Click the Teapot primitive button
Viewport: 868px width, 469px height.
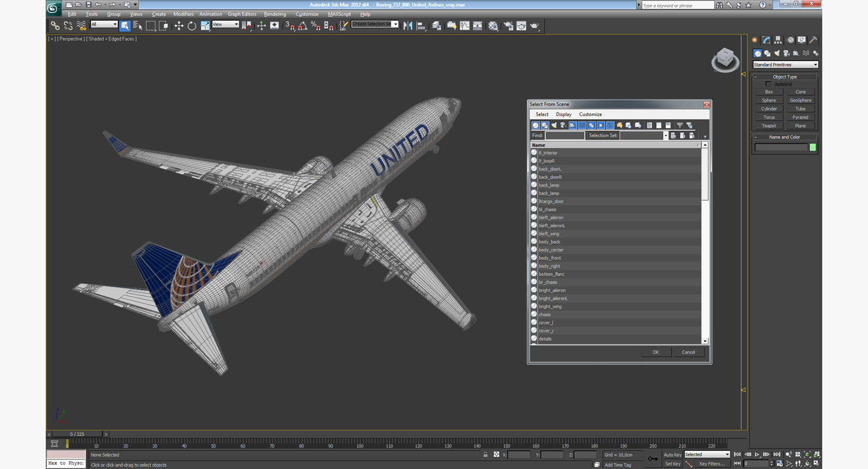769,125
